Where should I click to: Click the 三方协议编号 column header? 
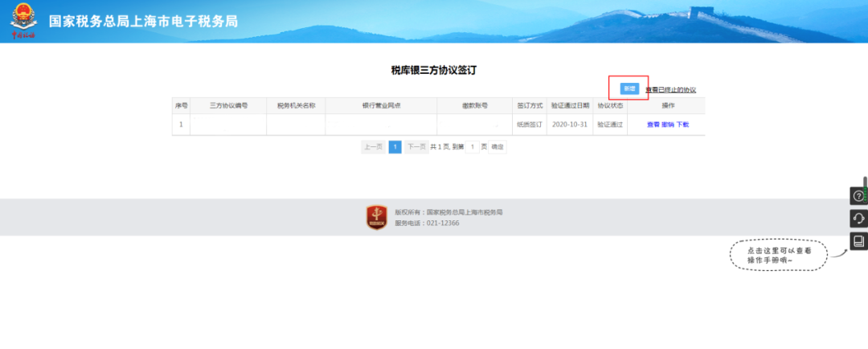coord(228,105)
